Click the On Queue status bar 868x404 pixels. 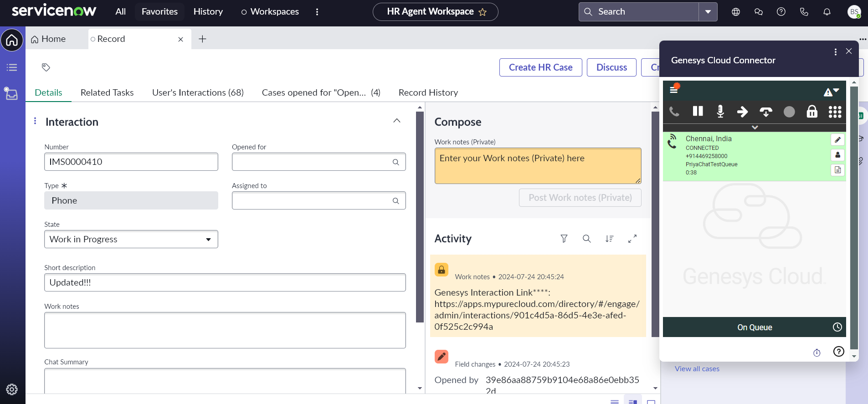[755, 327]
